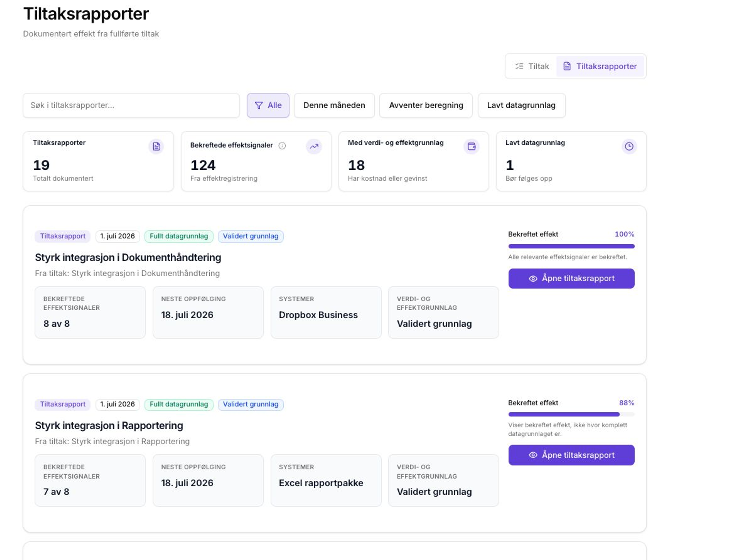Viewport: 747px width, 560px height.
Task: Show reports with Avventer beregning
Action: [426, 106]
